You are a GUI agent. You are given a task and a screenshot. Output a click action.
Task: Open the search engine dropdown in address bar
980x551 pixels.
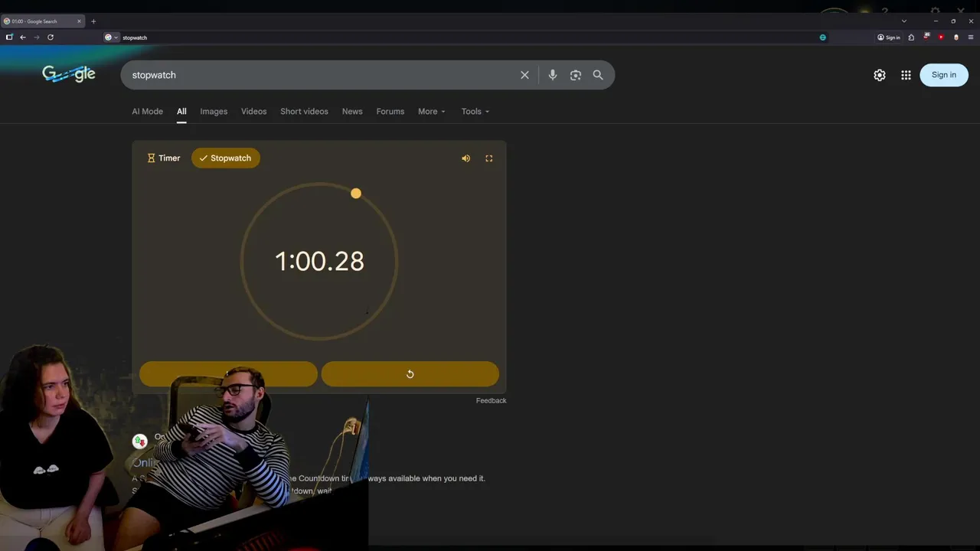coord(111,37)
